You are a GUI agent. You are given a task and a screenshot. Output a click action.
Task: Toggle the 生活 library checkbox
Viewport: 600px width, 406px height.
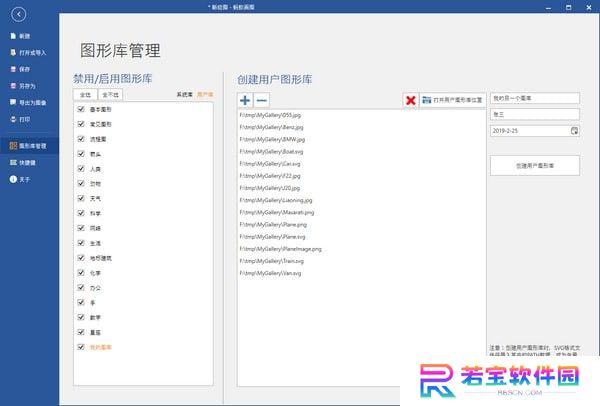pos(81,243)
